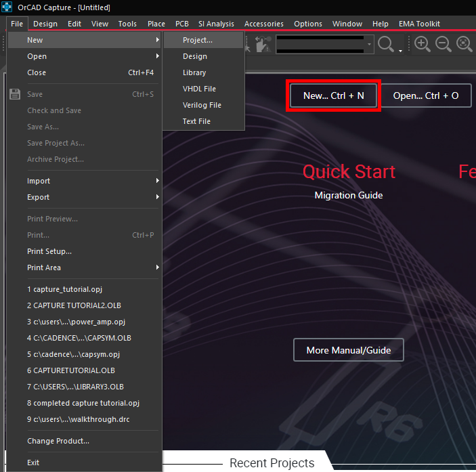
Task: Choose Text File from the New submenu
Action: tap(204, 121)
